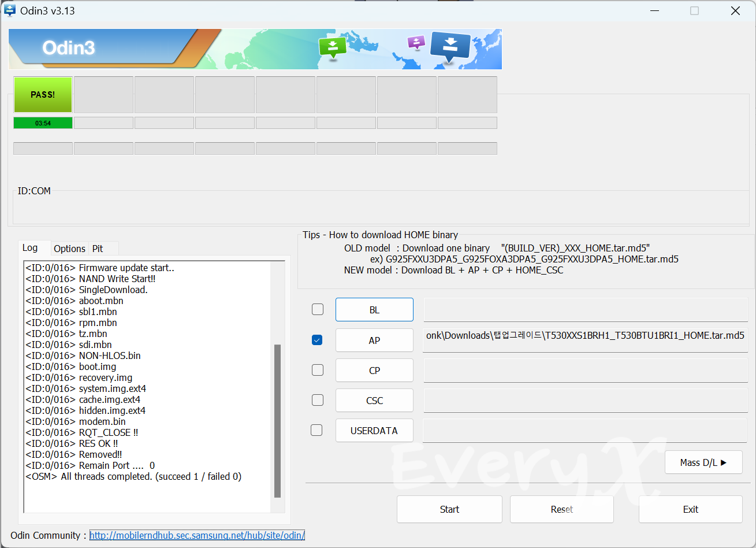The width and height of the screenshot is (756, 548).
Task: Click the empty USERDATA file path field
Action: (586, 431)
